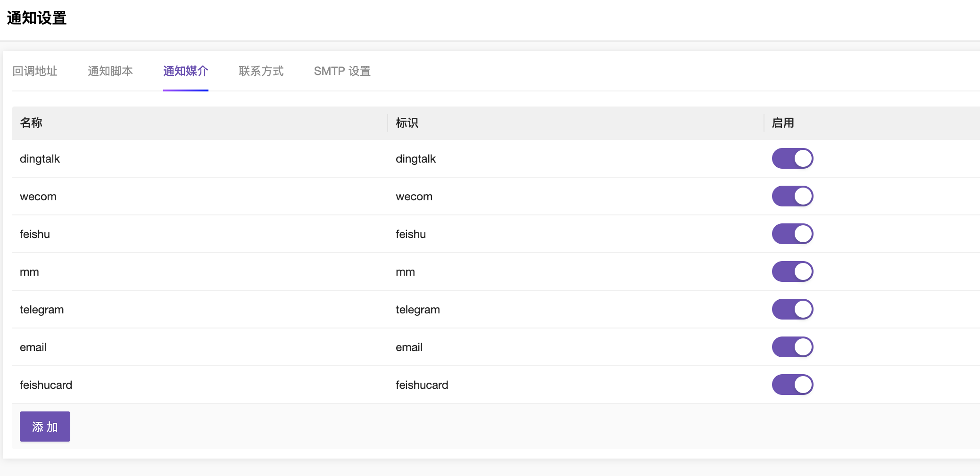Toggle the feishucard enable switch
Viewport: 980px width, 476px height.
(x=792, y=385)
